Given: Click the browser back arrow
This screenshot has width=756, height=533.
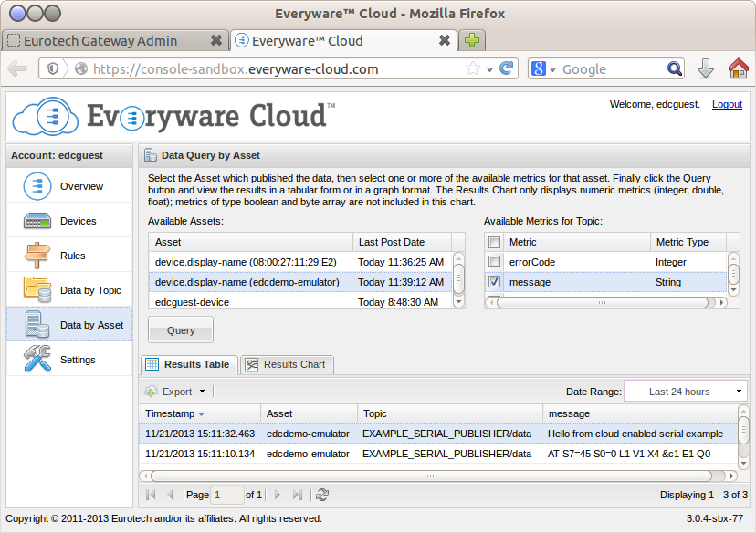Looking at the screenshot, I should [17, 69].
